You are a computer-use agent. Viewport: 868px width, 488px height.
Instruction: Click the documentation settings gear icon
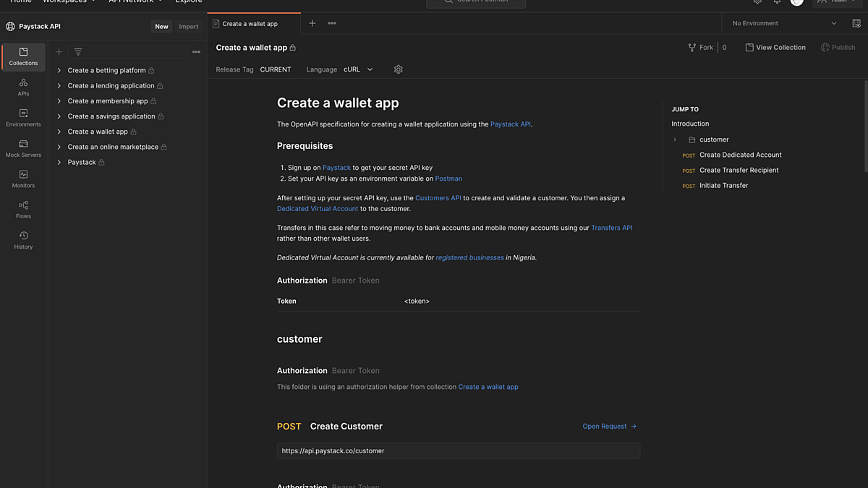[x=398, y=69]
